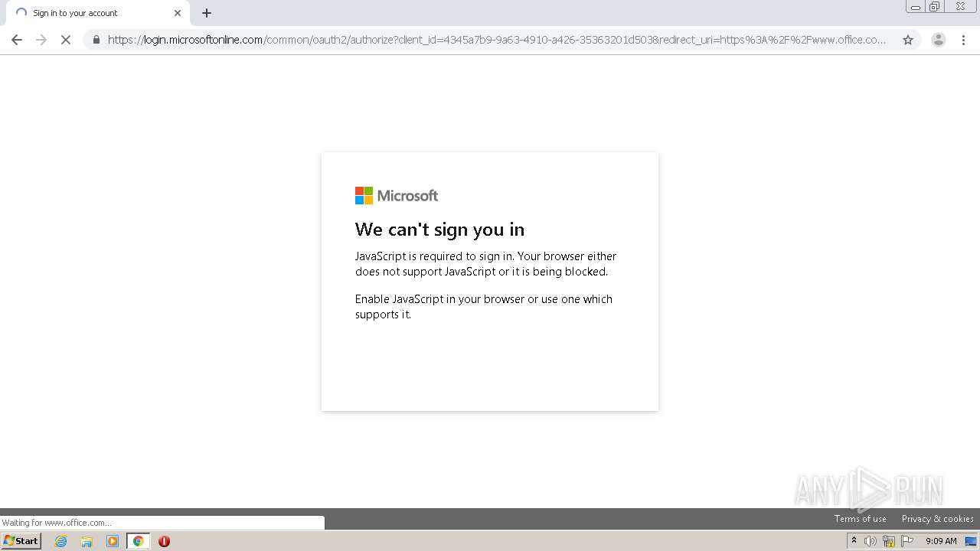The height and width of the screenshot is (551, 980).
Task: Launch Internet Explorer from the taskbar
Action: tap(61, 541)
